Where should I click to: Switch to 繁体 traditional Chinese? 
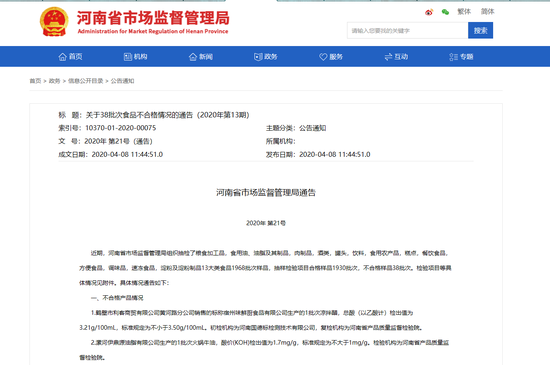tap(464, 12)
